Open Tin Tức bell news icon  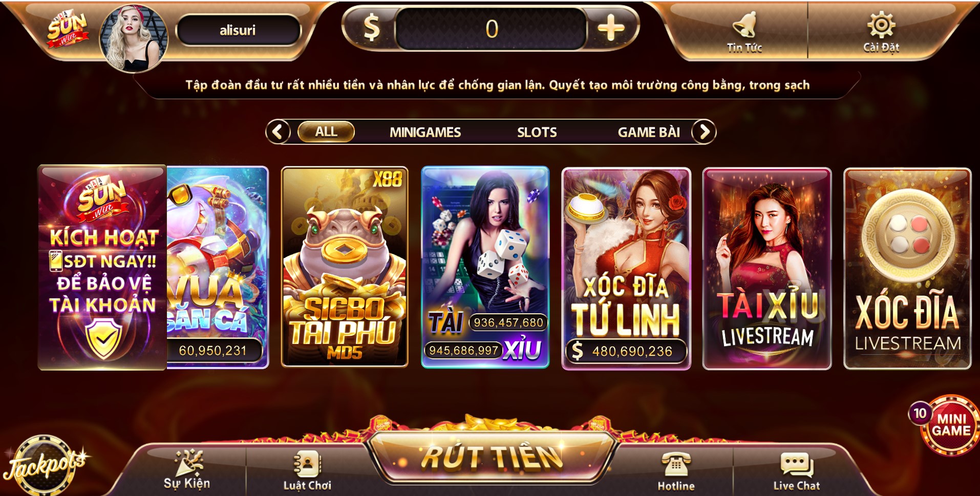(744, 25)
